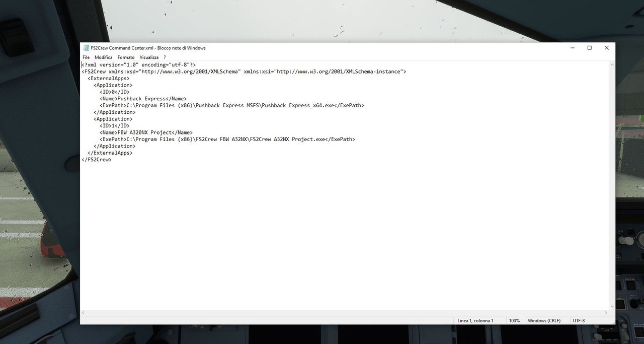Click vertical scrollbar up arrow

pos(612,64)
